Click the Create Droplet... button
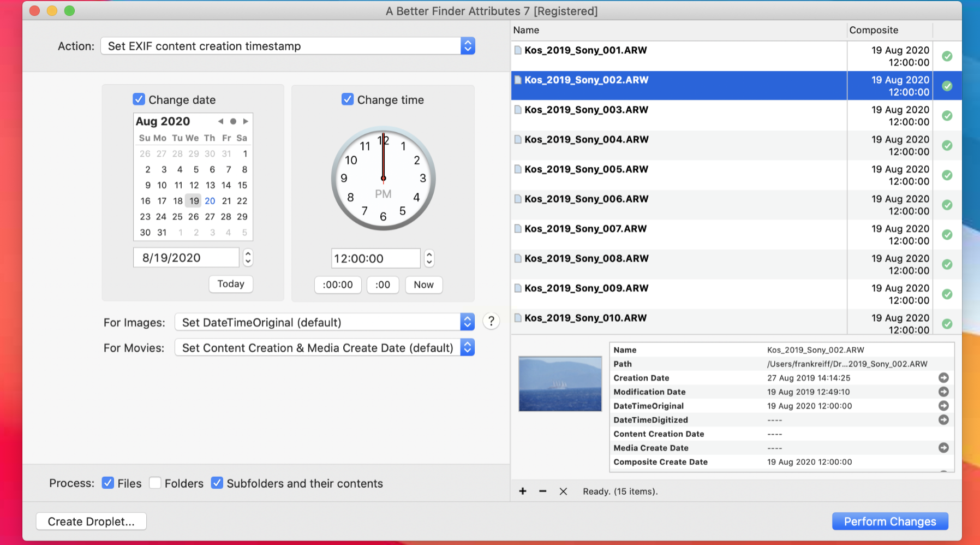 91,522
